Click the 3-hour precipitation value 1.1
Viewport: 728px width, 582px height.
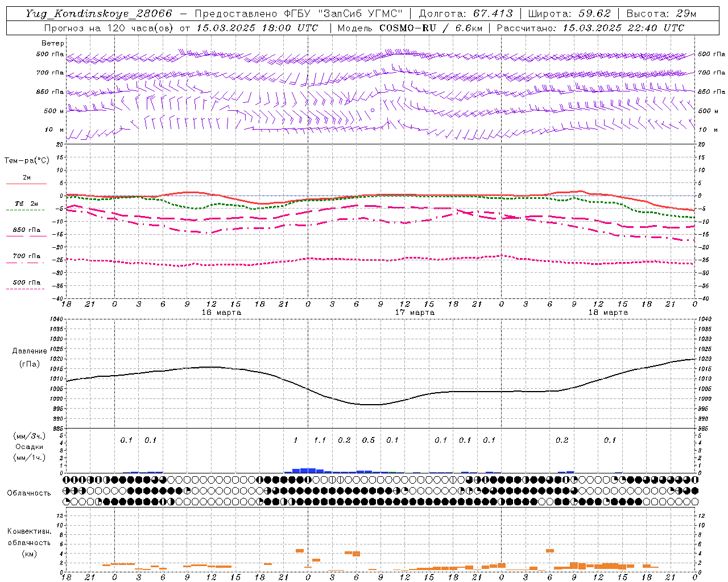pyautogui.click(x=320, y=440)
